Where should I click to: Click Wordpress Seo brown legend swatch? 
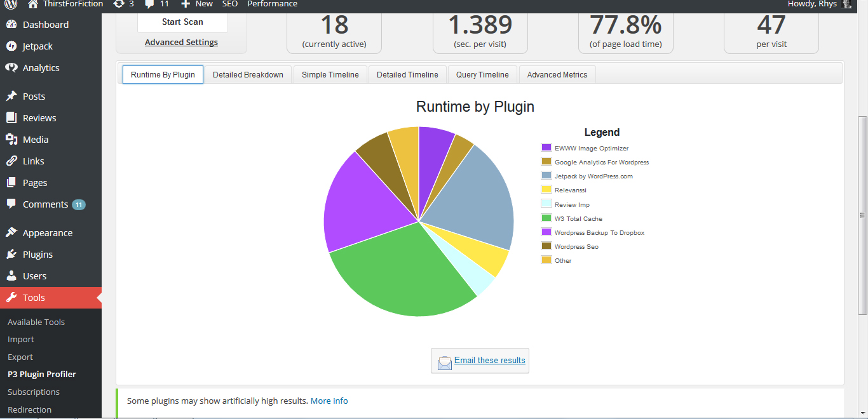pos(546,246)
